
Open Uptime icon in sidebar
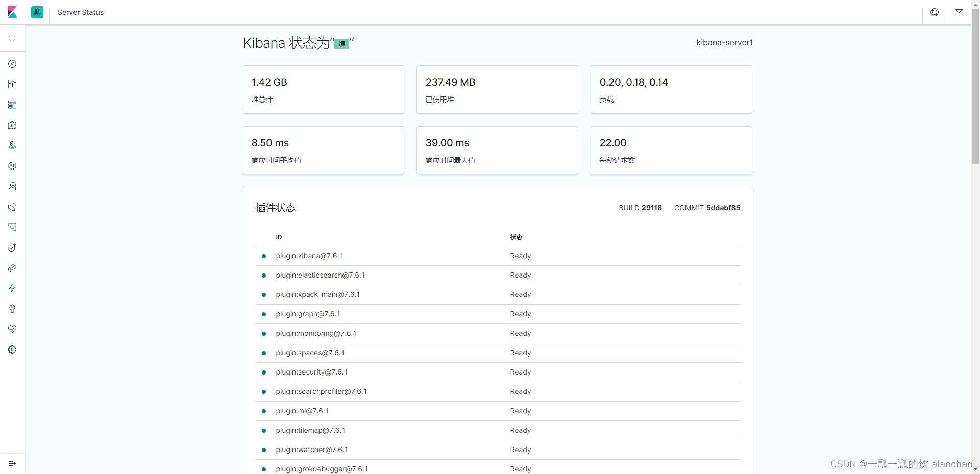click(x=12, y=247)
